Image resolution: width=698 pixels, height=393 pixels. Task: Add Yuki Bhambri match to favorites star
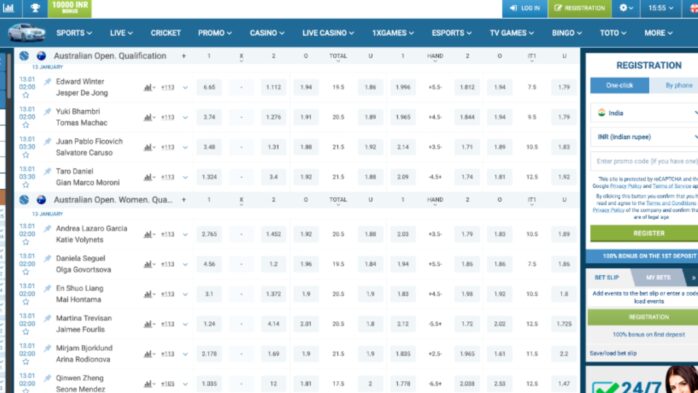(x=26, y=125)
